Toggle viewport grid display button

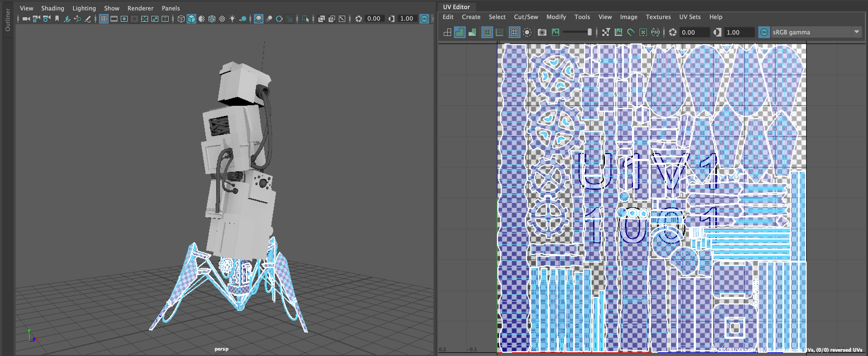[x=104, y=19]
